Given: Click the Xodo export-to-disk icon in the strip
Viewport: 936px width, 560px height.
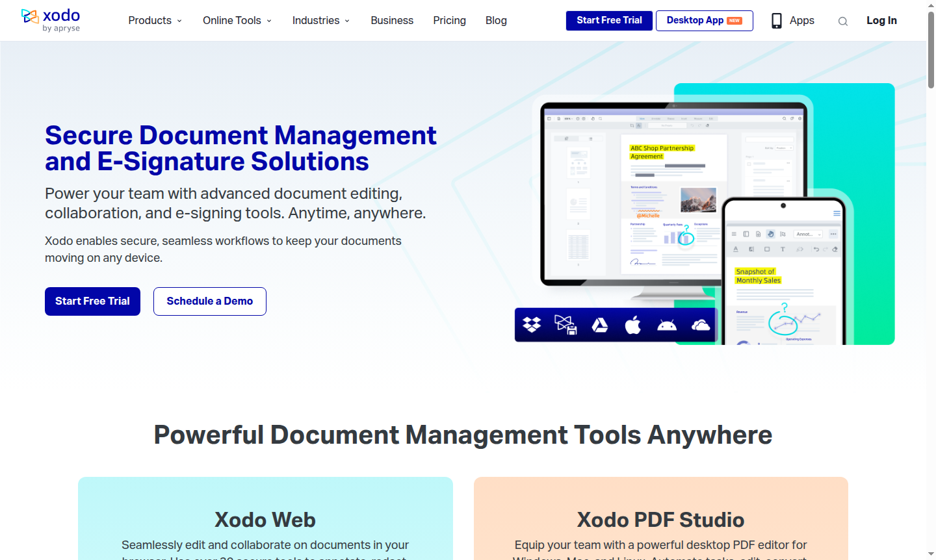Looking at the screenshot, I should 565,324.
